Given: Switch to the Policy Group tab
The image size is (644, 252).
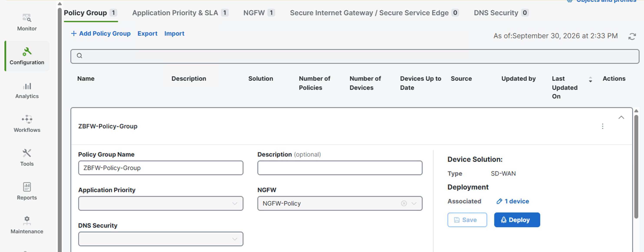Looking at the screenshot, I should click(x=90, y=13).
